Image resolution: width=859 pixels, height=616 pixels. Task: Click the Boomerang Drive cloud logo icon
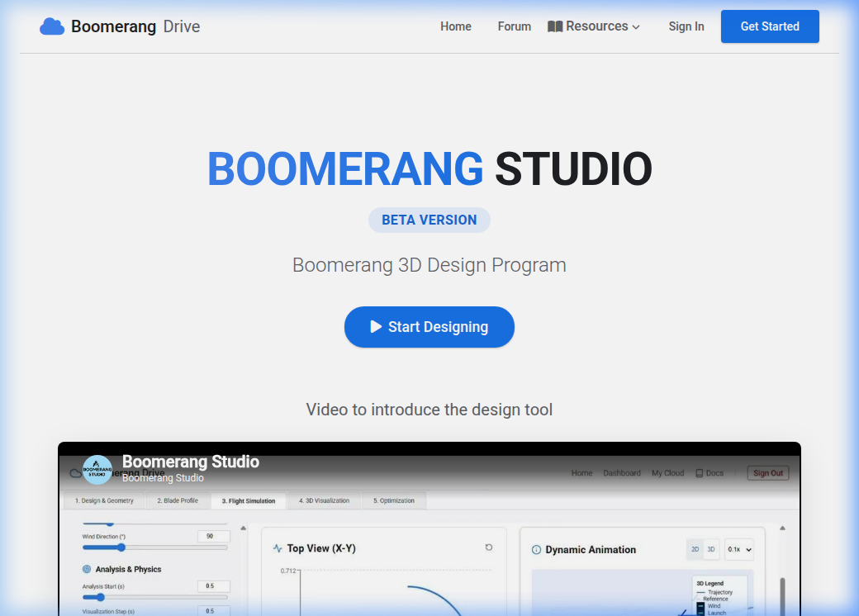coord(52,26)
